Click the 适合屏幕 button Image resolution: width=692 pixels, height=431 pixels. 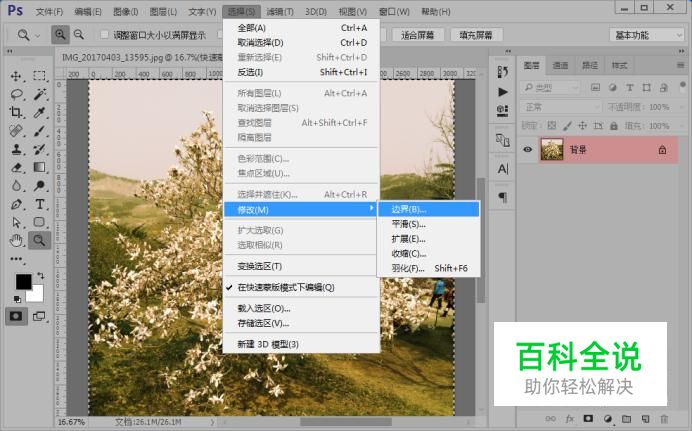417,35
